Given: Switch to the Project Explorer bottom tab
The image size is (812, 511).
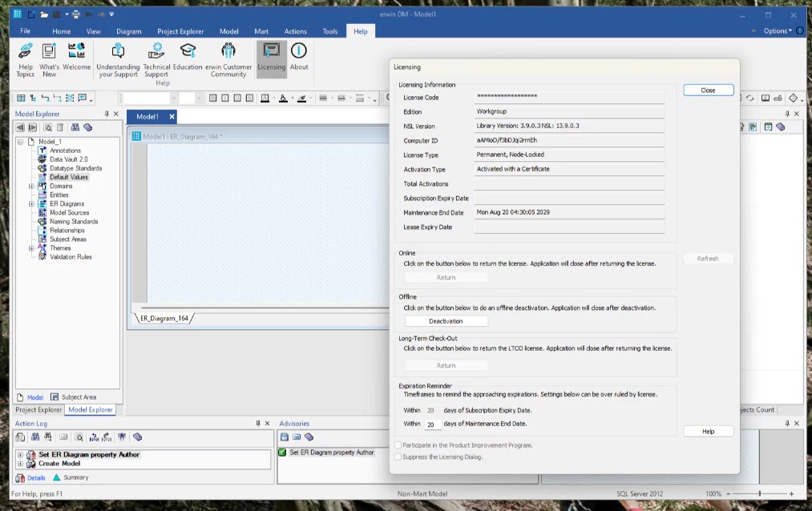Looking at the screenshot, I should tap(38, 409).
